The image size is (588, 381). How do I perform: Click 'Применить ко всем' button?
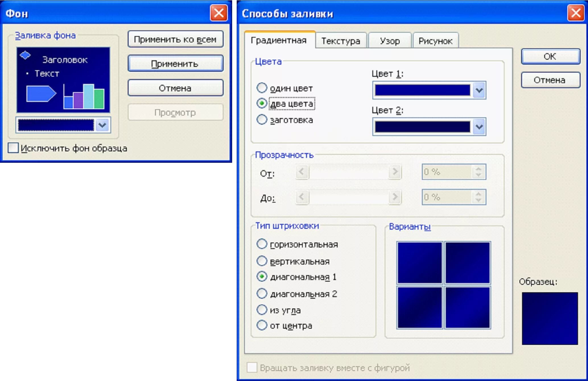[x=176, y=39]
